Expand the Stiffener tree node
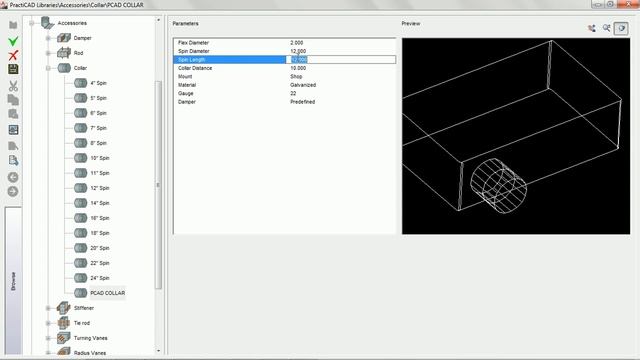 (x=48, y=308)
